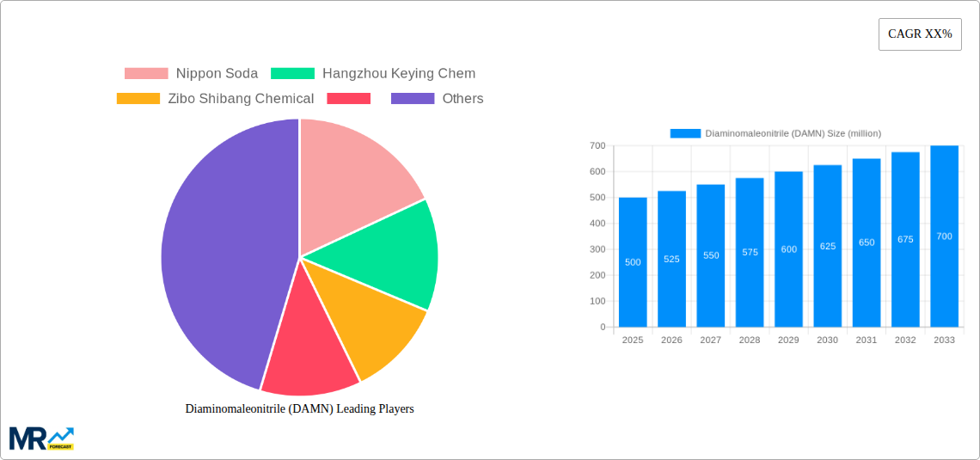Click the Diaminomaleonitrile Leading Players caption

point(300,408)
